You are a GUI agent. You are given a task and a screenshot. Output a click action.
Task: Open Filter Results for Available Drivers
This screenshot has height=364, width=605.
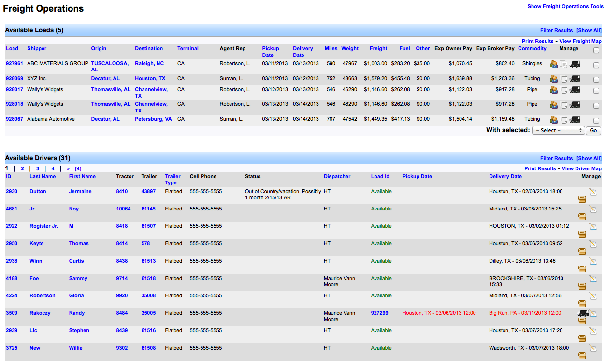point(556,158)
